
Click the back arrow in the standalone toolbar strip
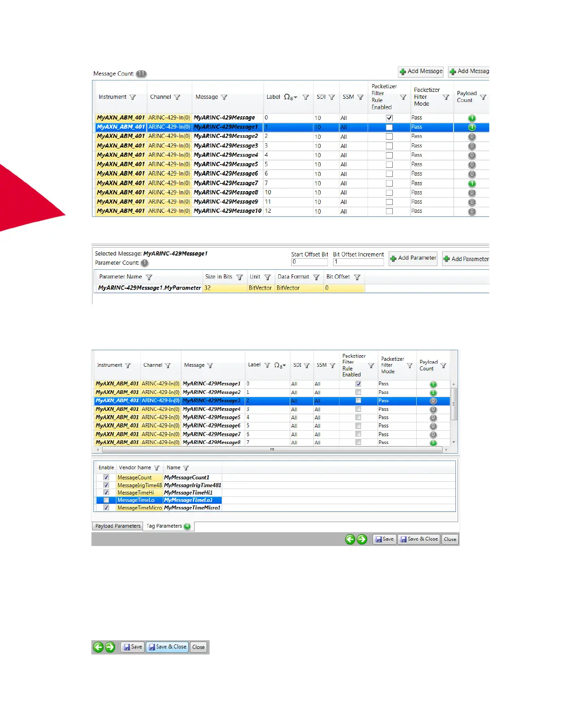tap(98, 647)
